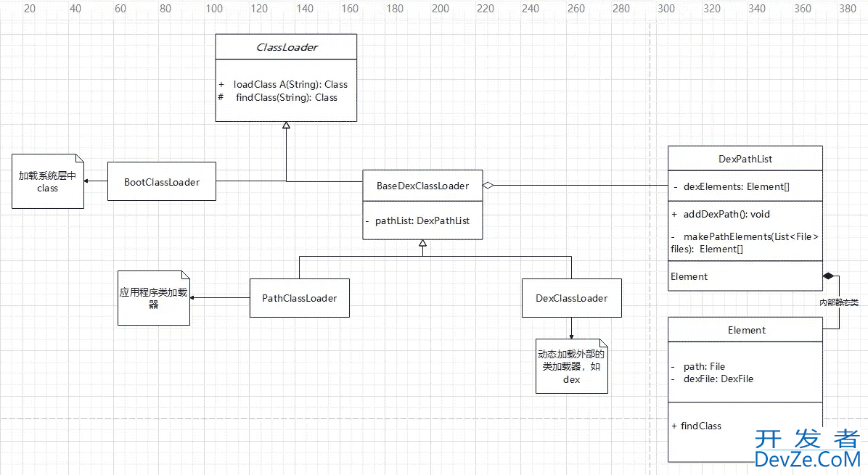
Task: Select the DexPathList class title
Action: point(745,159)
